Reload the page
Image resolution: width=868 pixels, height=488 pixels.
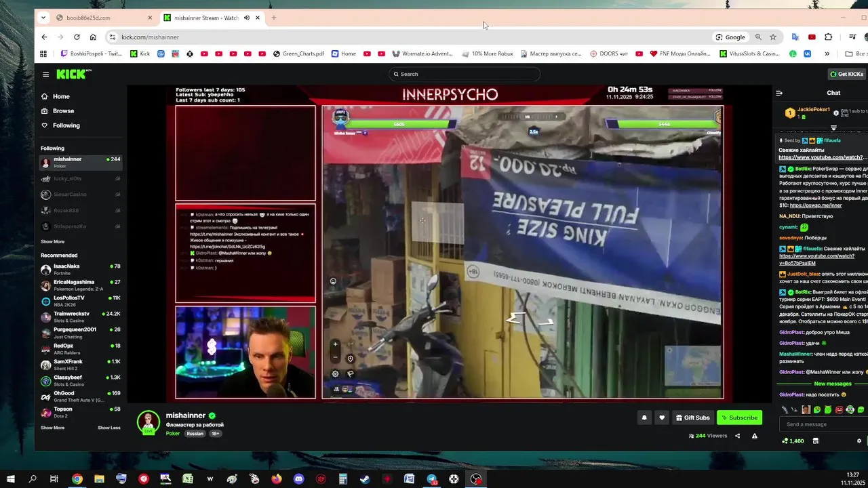point(77,37)
